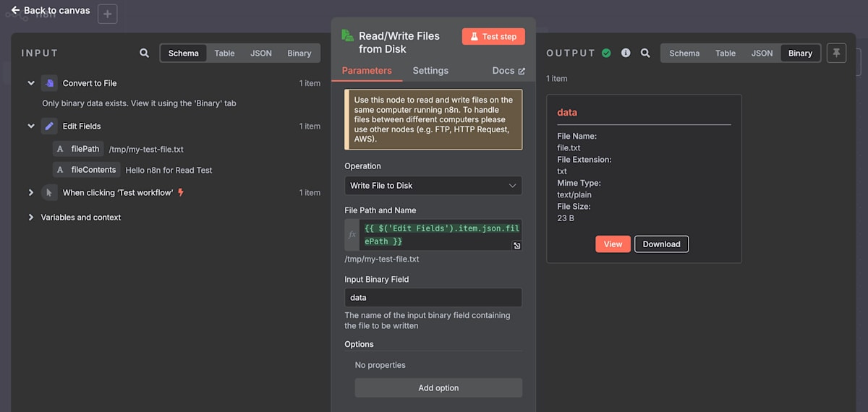The height and width of the screenshot is (412, 868).
Task: Click the 'Hello n8n for Read Test' value
Action: point(169,171)
